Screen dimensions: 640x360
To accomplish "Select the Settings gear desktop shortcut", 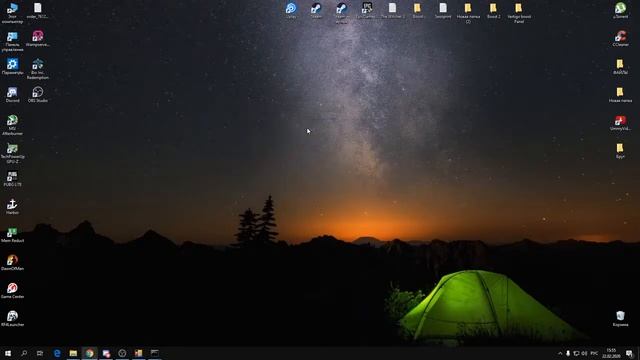I will pyautogui.click(x=12, y=66).
